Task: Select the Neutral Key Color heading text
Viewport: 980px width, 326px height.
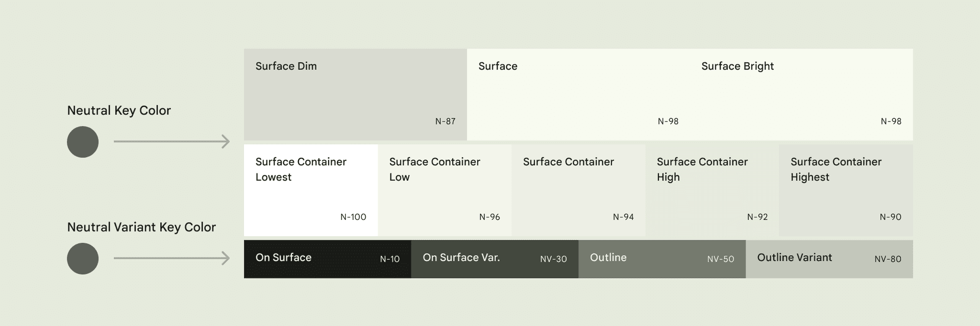Action: click(x=119, y=111)
